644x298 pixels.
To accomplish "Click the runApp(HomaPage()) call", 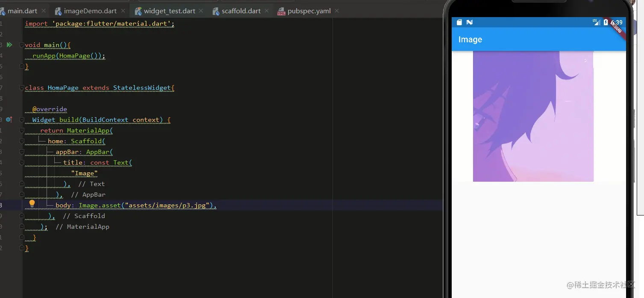I will tap(68, 56).
